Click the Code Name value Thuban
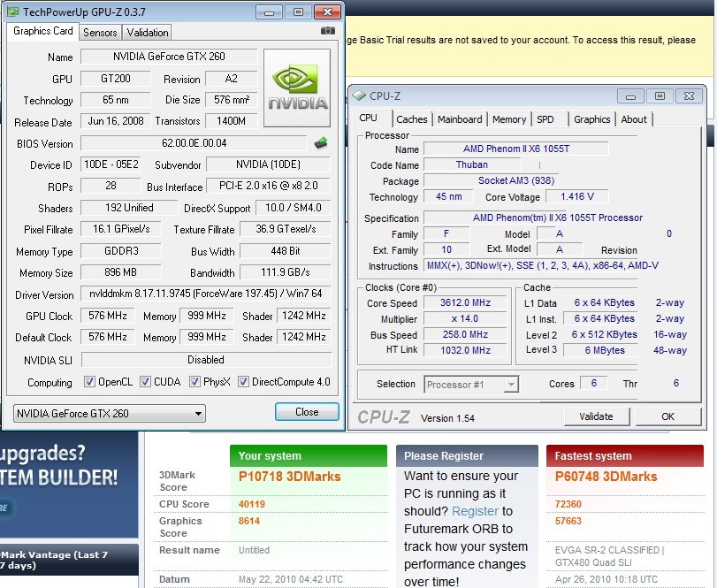The height and width of the screenshot is (588, 717). pos(472,164)
